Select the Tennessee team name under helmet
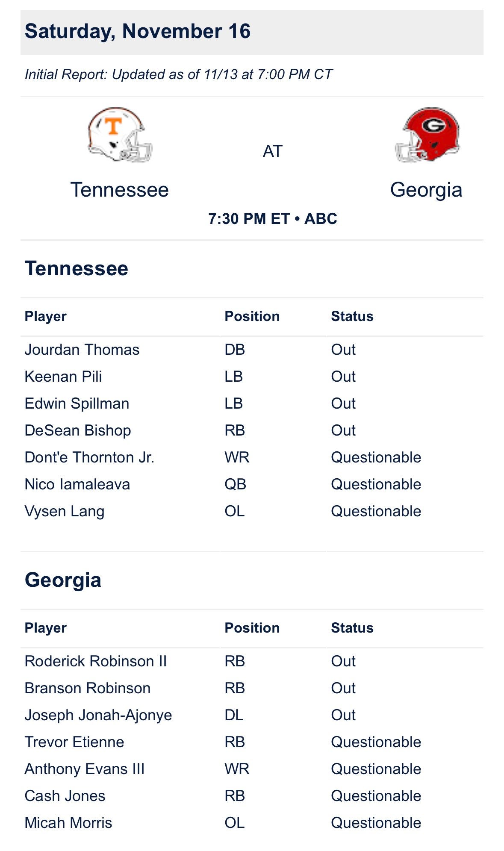The image size is (504, 851). click(x=120, y=190)
